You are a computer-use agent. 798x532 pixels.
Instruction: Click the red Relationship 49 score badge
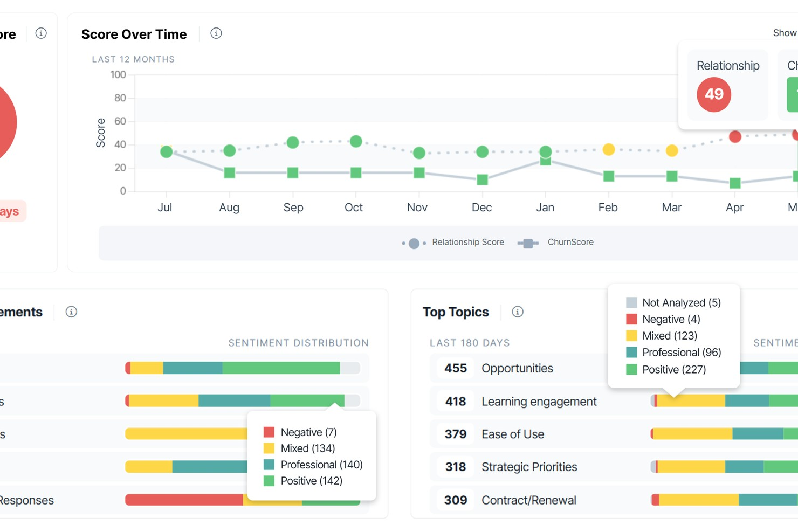click(x=713, y=95)
